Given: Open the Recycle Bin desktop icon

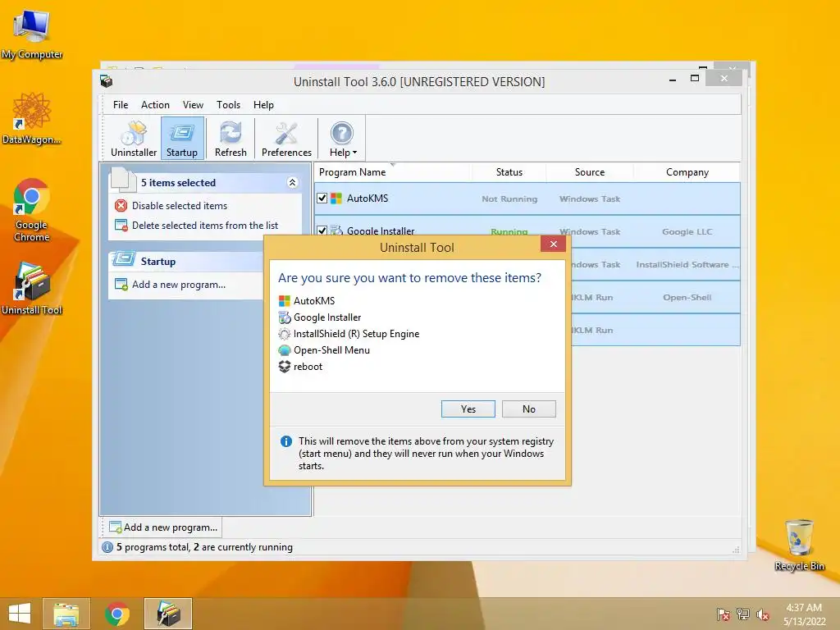Looking at the screenshot, I should pos(799,546).
